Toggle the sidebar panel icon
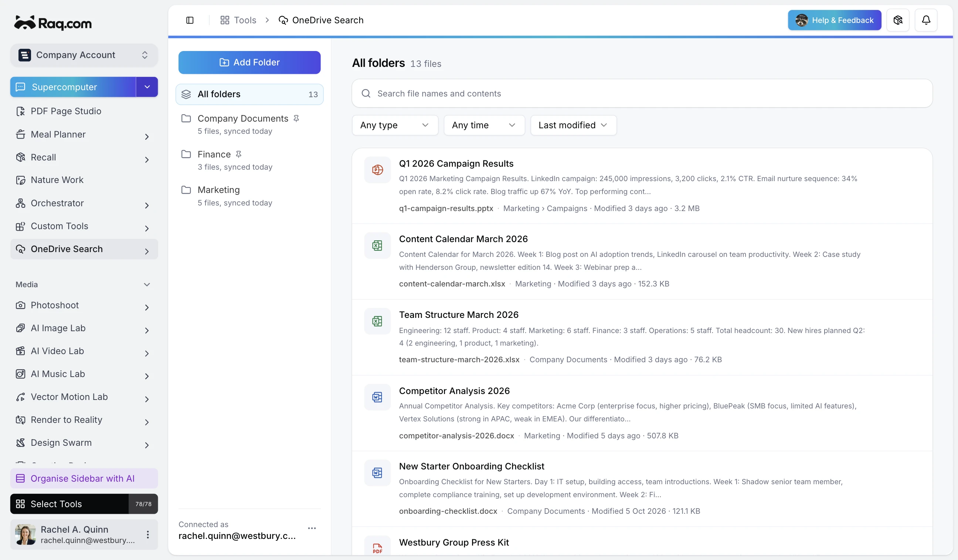This screenshot has height=560, width=958. (x=190, y=20)
